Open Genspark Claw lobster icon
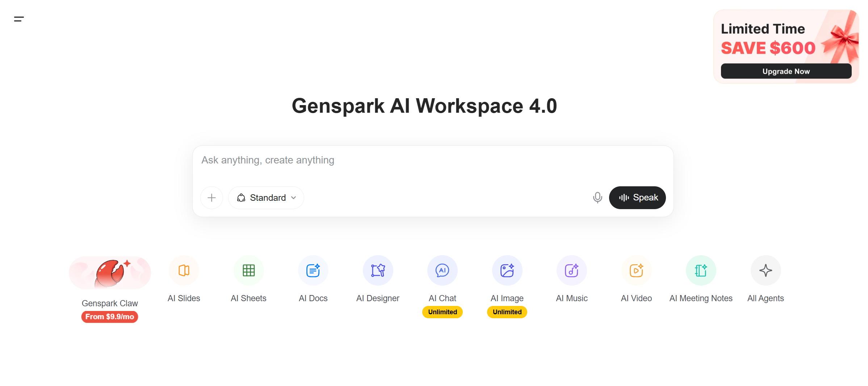 (110, 273)
